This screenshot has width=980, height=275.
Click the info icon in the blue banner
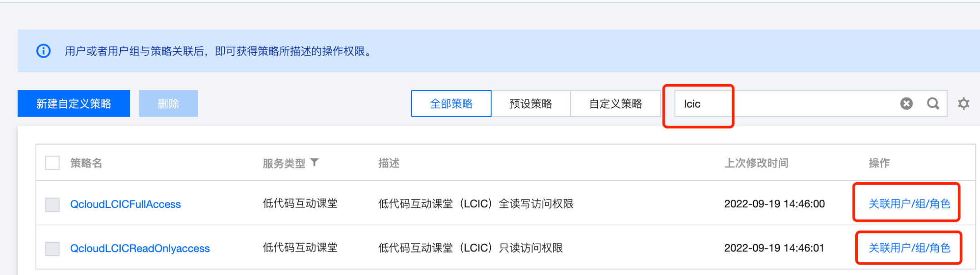pyautogui.click(x=44, y=51)
